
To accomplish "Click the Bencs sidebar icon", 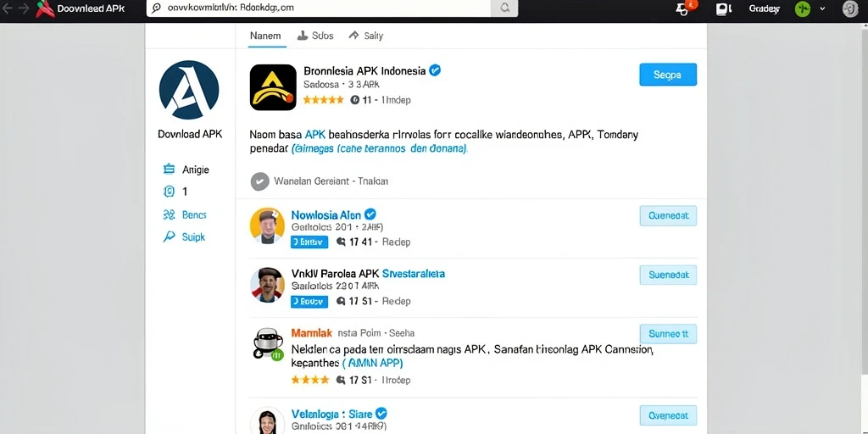I will tap(169, 214).
